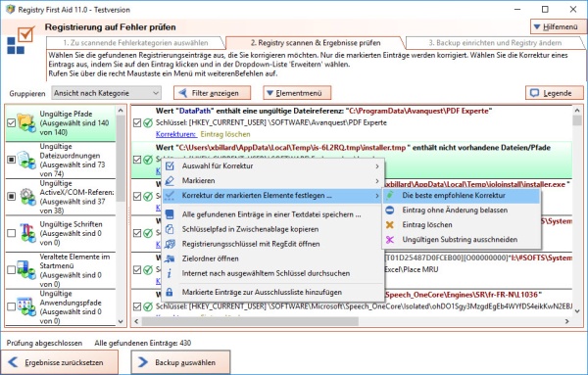Open the 'Korrekturen:' link of DataPath entry
588x375 pixels.
point(175,134)
